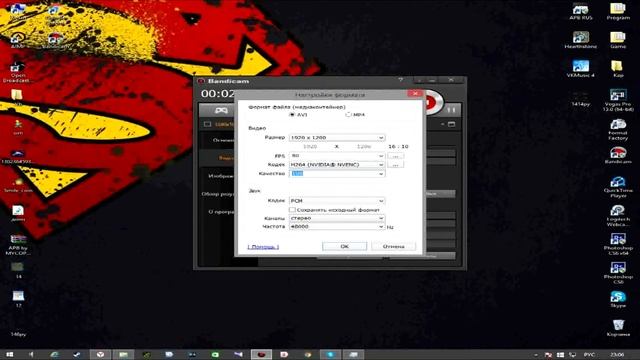
Task: Click the Bandicam taskbar button
Action: pyautogui.click(x=261, y=355)
